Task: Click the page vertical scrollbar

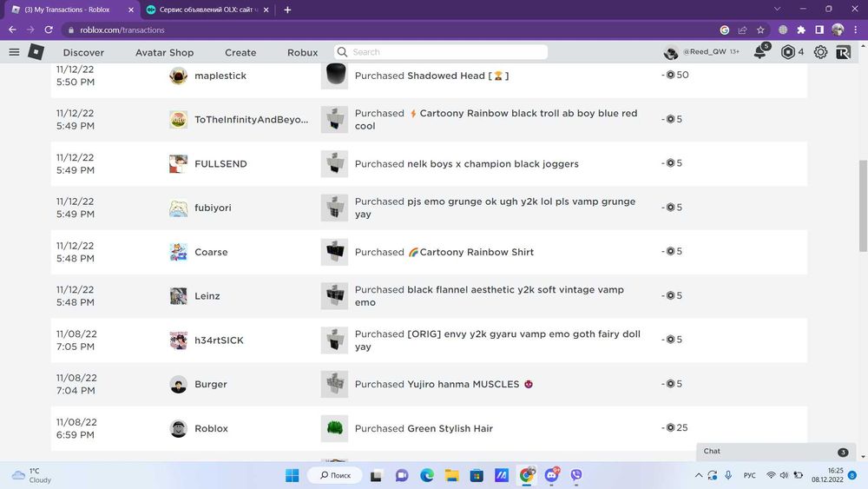Action: [x=863, y=205]
